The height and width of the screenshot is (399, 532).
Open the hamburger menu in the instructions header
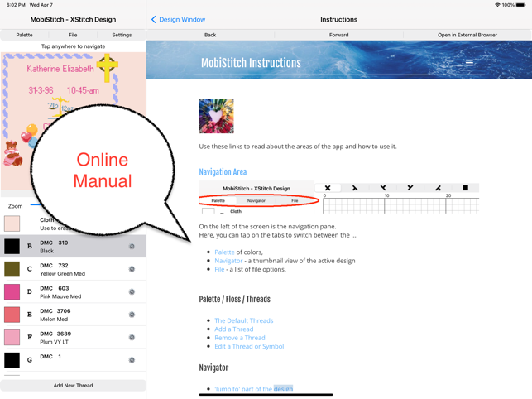pyautogui.click(x=469, y=62)
